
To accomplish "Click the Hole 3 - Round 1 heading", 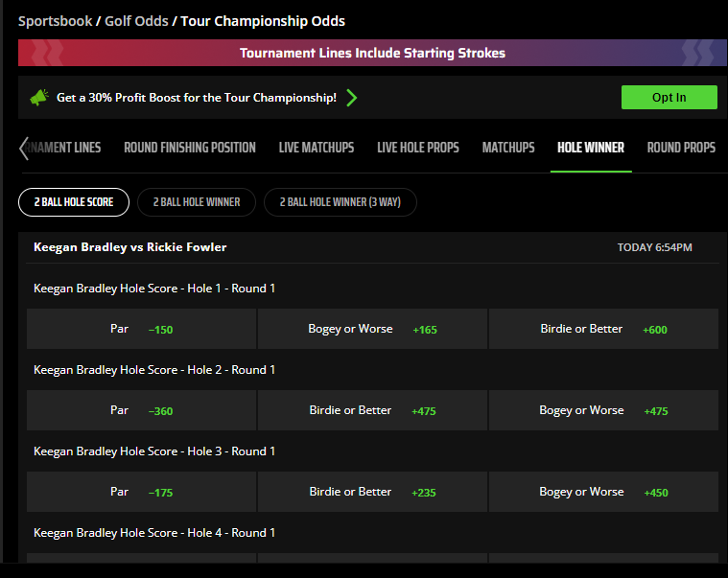I will [x=154, y=451].
